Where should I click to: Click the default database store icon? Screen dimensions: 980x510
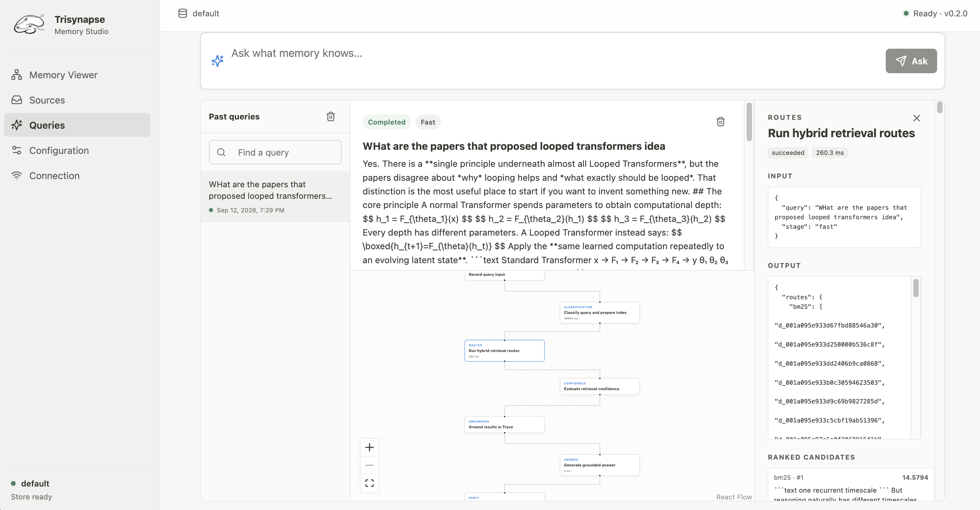(x=183, y=13)
